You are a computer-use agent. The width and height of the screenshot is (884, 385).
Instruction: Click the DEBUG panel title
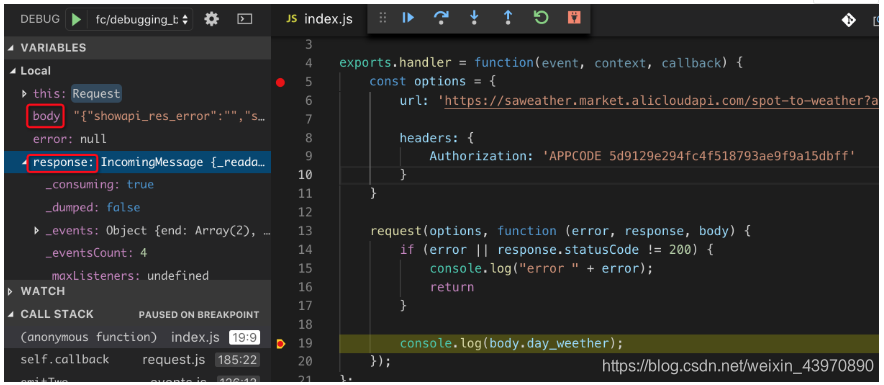(39, 19)
